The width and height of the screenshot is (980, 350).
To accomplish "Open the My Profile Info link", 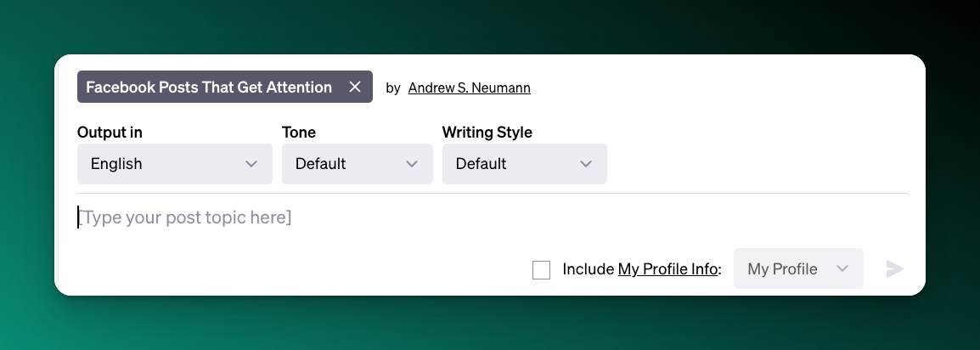I will tap(667, 269).
